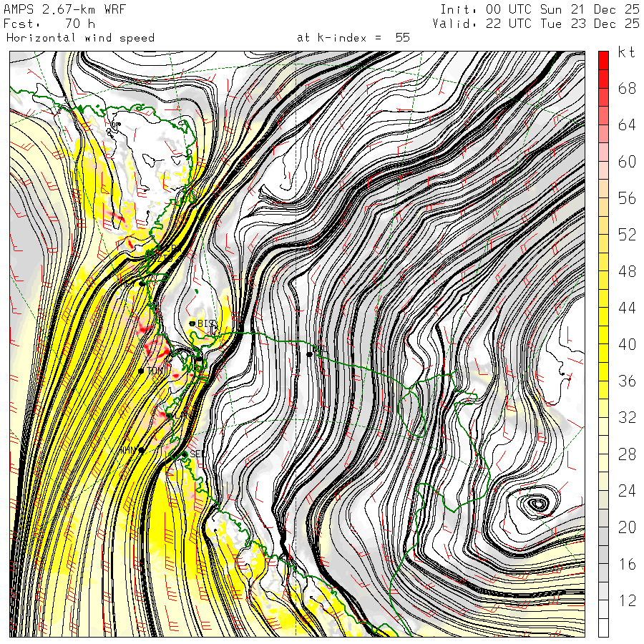Viewport: 644px width, 644px height.
Task: Click the 'Fcst: 70 h' forecast hour text
Action: tap(49, 24)
